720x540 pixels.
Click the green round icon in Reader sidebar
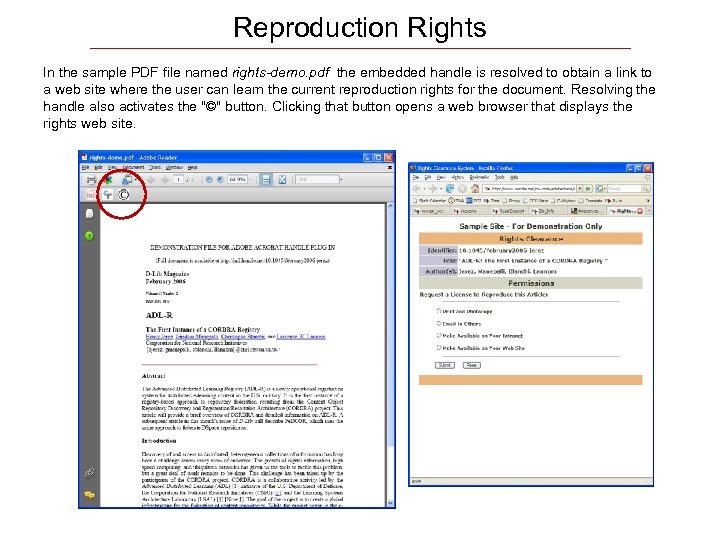[90, 236]
